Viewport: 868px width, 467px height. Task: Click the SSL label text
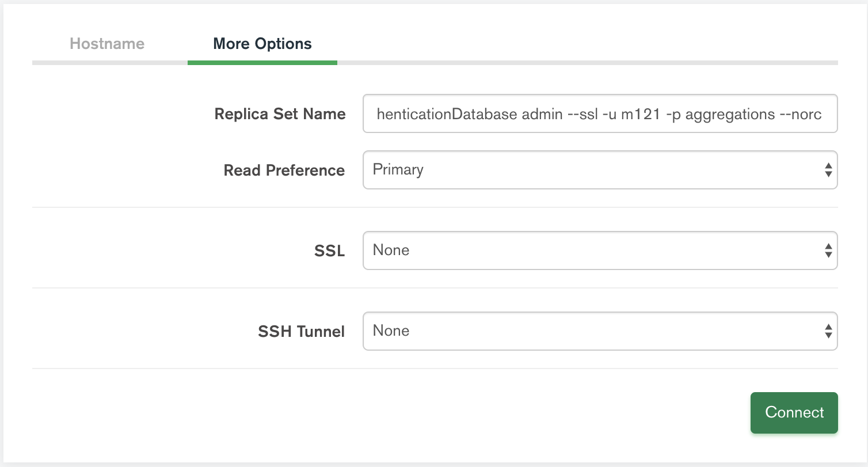point(330,251)
